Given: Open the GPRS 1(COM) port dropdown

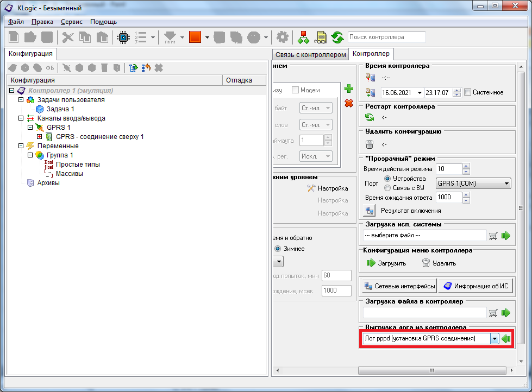Looking at the screenshot, I should (x=506, y=184).
